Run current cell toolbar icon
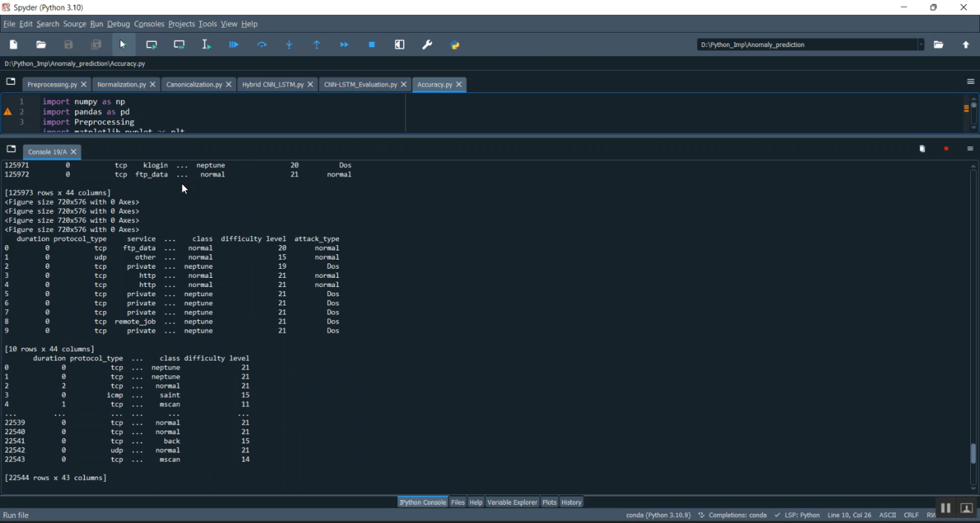This screenshot has height=523, width=980. [152, 45]
